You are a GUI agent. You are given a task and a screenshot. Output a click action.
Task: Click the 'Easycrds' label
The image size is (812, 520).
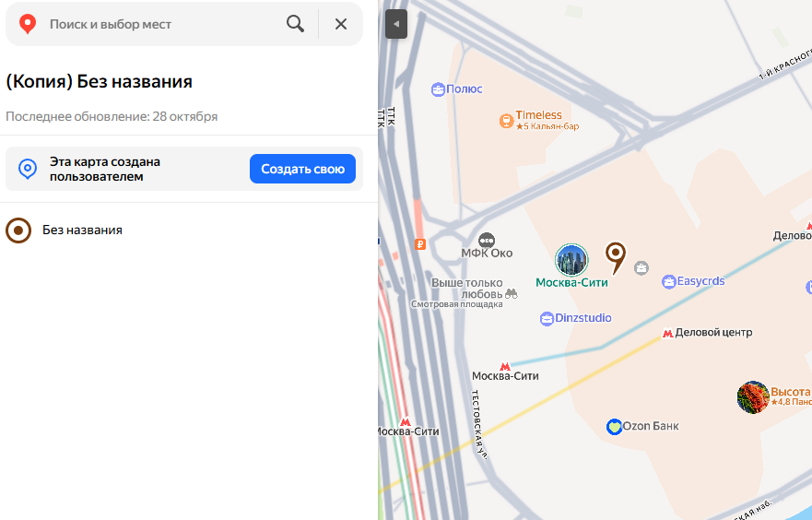point(701,281)
